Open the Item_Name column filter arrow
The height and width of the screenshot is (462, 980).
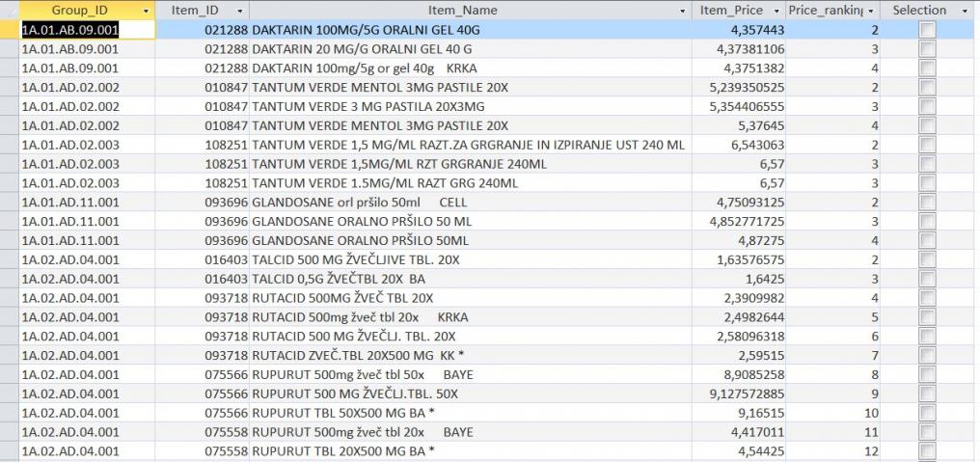(682, 11)
